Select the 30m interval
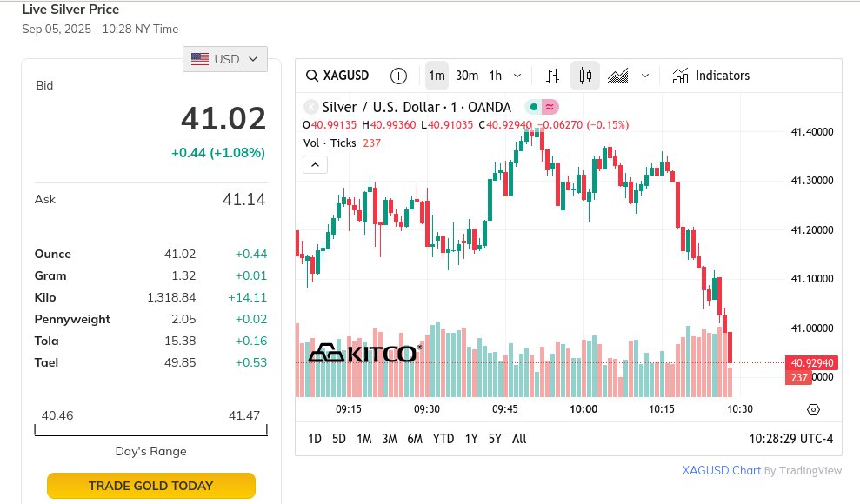860x504 pixels. pos(467,76)
